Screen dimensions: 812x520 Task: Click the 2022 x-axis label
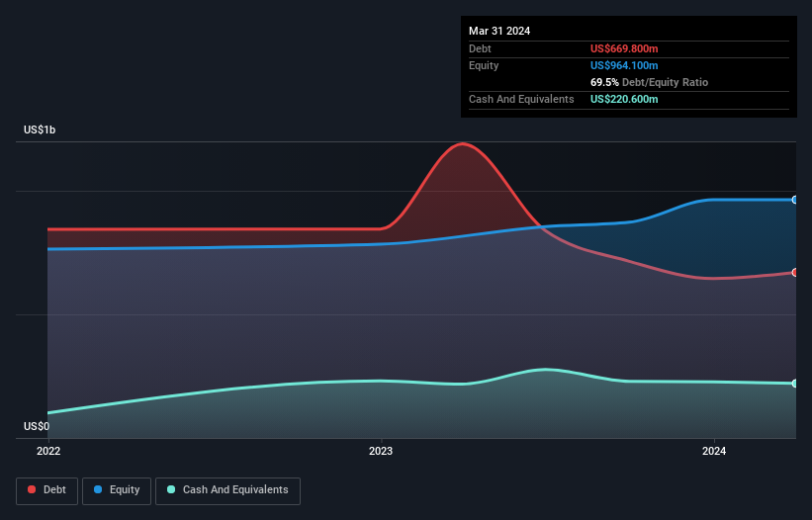(48, 451)
